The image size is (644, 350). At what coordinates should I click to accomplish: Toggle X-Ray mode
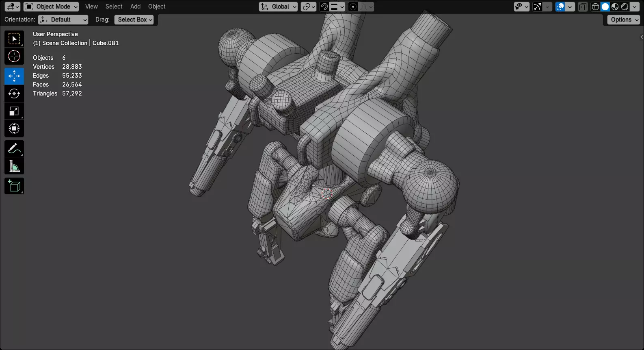tap(583, 7)
